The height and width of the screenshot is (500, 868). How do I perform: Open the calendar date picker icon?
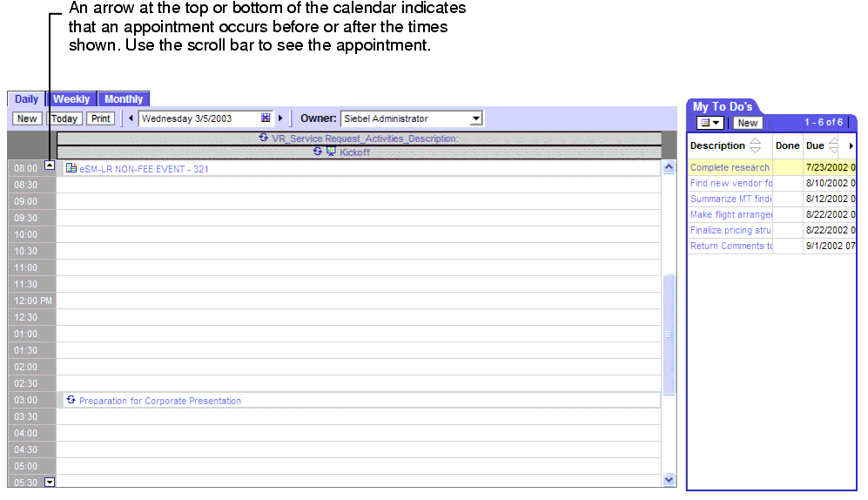tap(266, 118)
